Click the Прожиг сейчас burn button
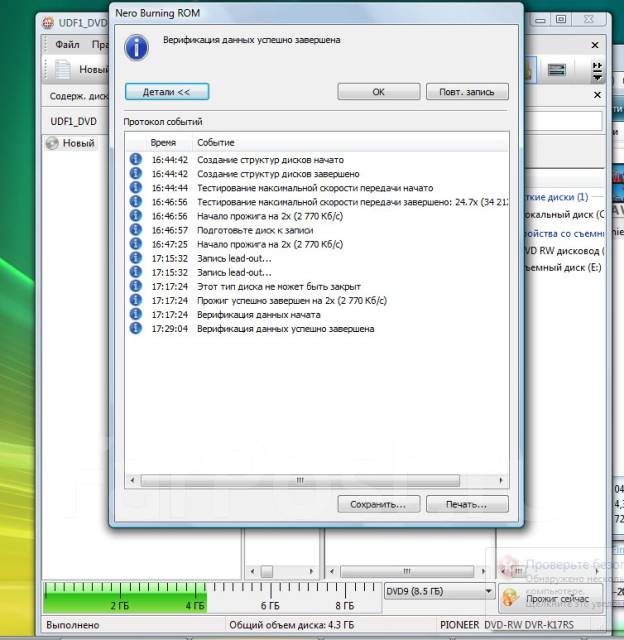 click(x=551, y=598)
